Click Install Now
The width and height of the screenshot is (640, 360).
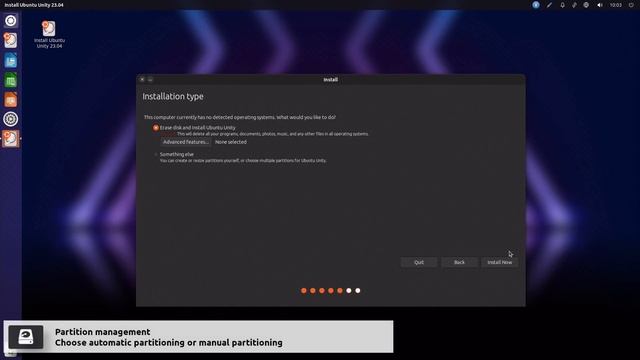(500, 262)
